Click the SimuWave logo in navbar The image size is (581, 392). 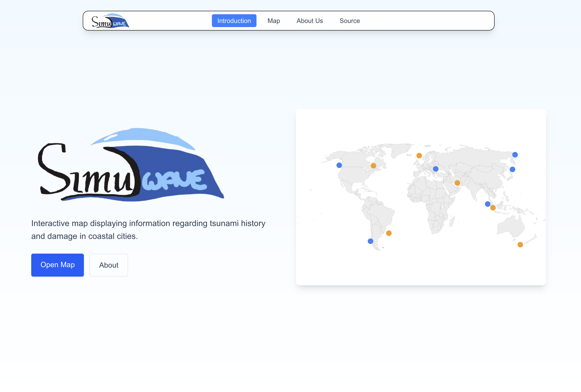110,21
